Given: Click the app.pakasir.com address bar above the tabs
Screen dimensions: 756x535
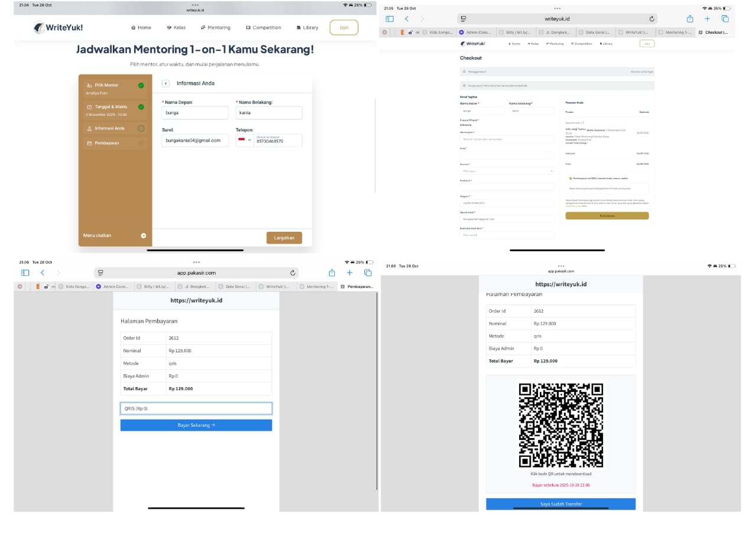Looking at the screenshot, I should pyautogui.click(x=196, y=273).
